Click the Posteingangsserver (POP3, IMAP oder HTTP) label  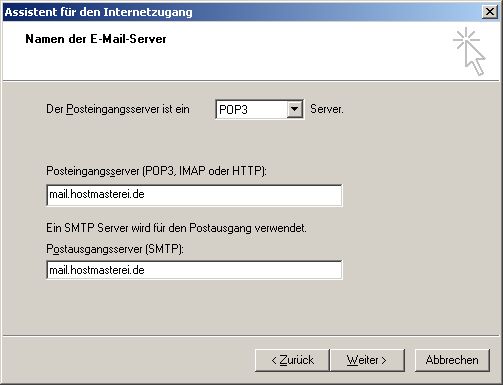pos(156,171)
